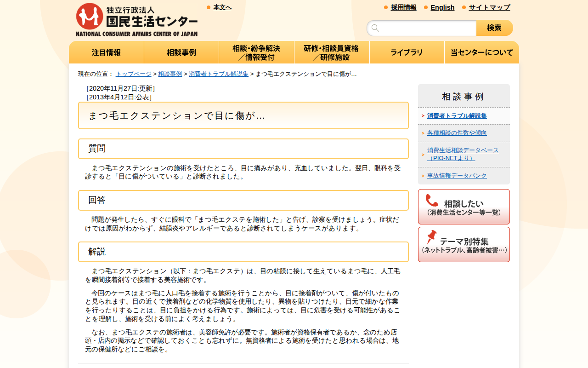The width and height of the screenshot is (588, 368).
Task: Click the red phone icon in 相談したい banner
Action: pyautogui.click(x=432, y=201)
